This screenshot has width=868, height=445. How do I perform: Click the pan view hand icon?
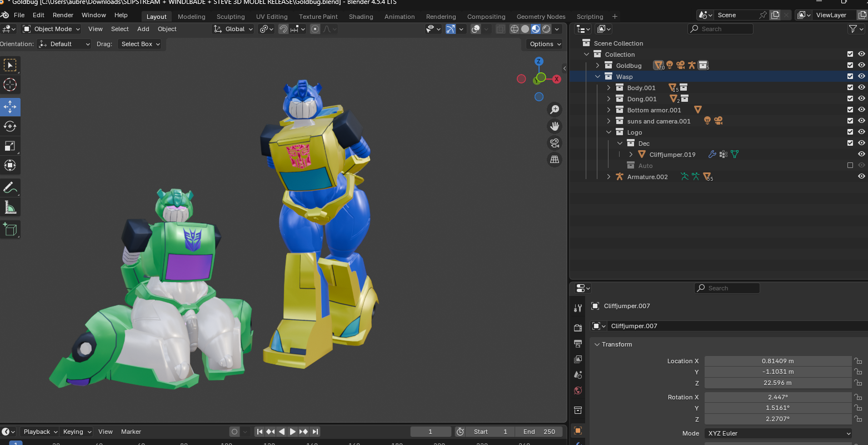[x=554, y=126]
